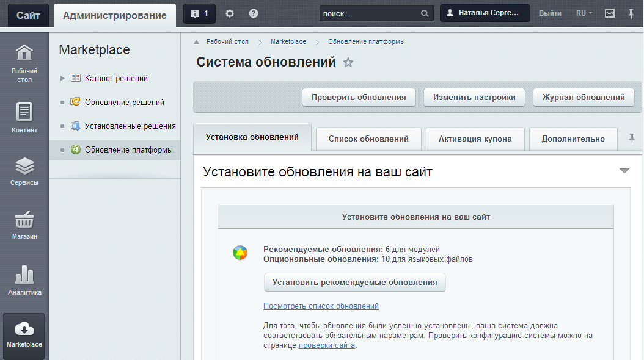Open the Рабочий стол sidebar icon
644x360 pixels.
(24, 62)
